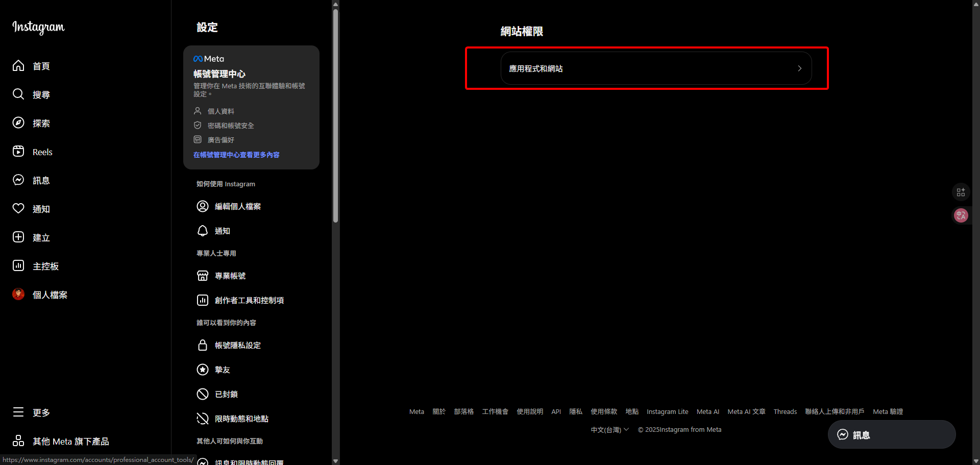Open the floating 訊息 messages button
The width and height of the screenshot is (980, 465).
pyautogui.click(x=891, y=434)
